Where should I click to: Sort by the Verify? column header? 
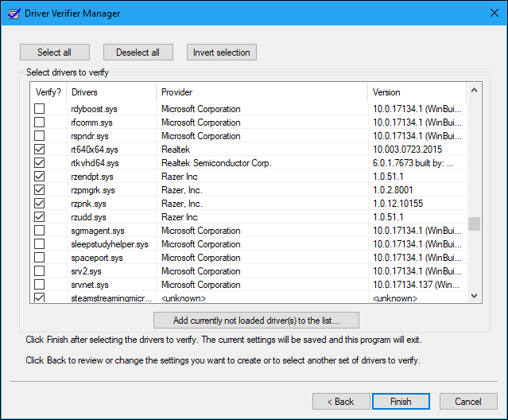48,92
